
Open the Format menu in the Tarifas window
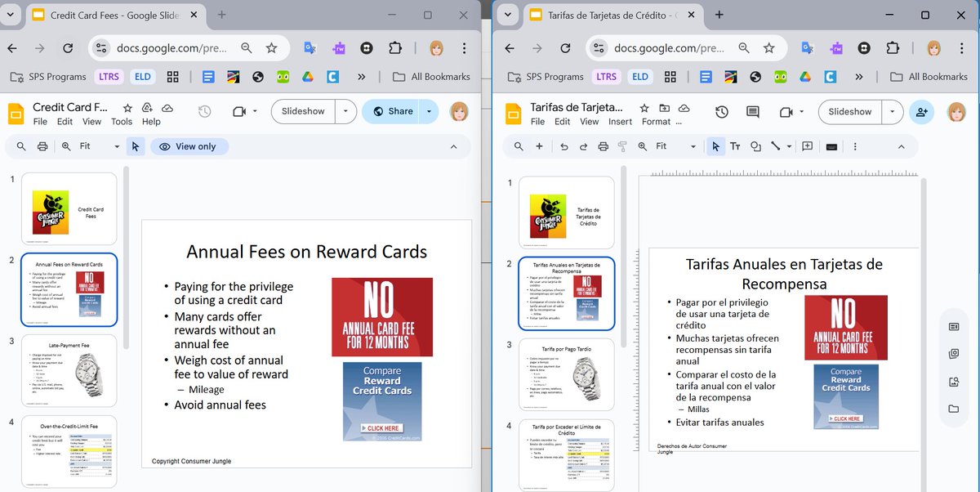click(656, 122)
